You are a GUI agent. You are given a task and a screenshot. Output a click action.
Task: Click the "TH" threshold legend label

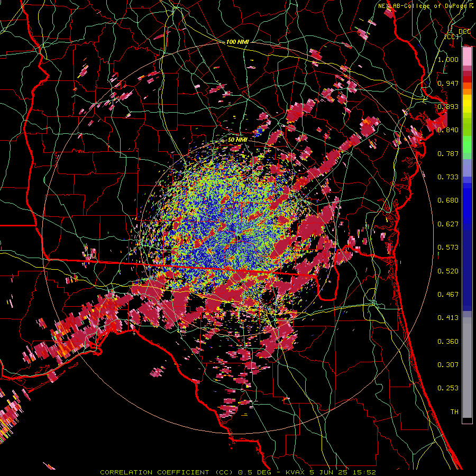click(454, 412)
